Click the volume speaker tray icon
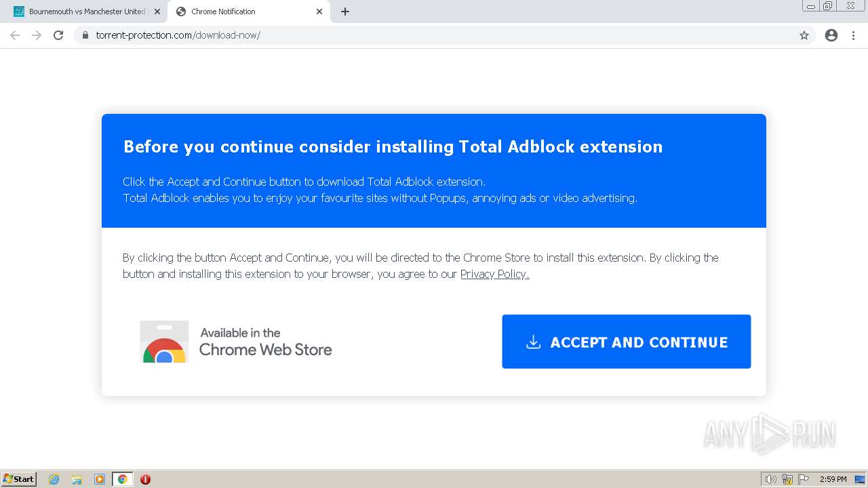Screen dimensions: 868x488 [x=770, y=479]
